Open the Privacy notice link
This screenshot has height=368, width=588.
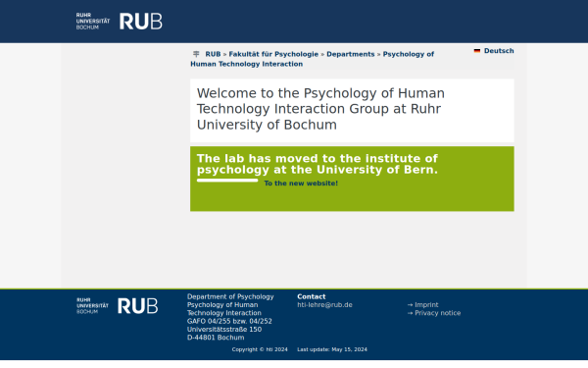tap(438, 313)
